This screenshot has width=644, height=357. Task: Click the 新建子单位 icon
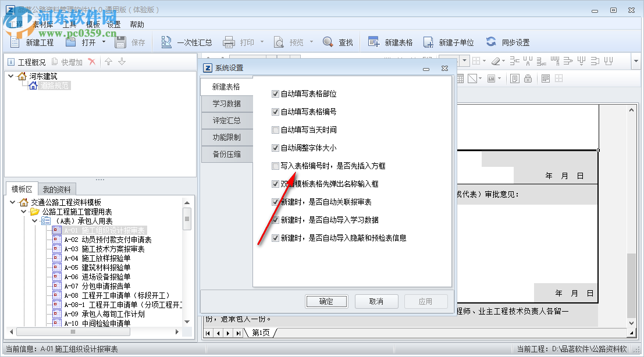coord(428,41)
